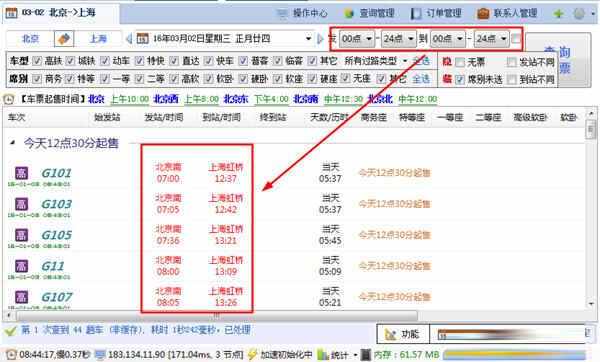Enable the 到站不同 checkbox

[x=511, y=80]
